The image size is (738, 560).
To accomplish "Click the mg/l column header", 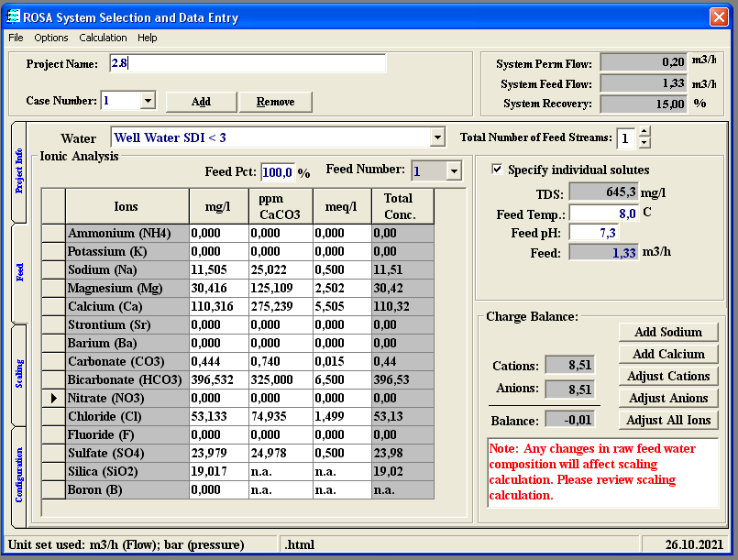I will 219,206.
